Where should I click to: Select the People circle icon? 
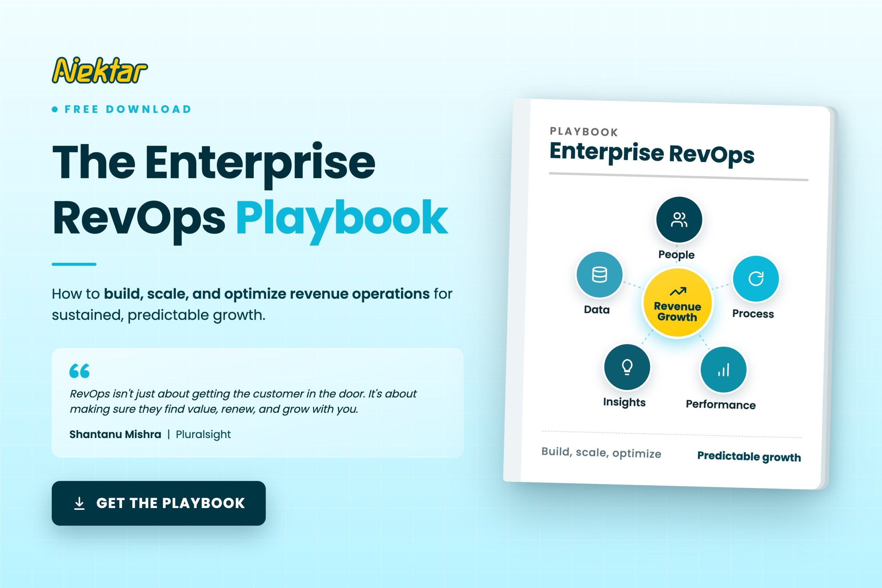point(679,220)
